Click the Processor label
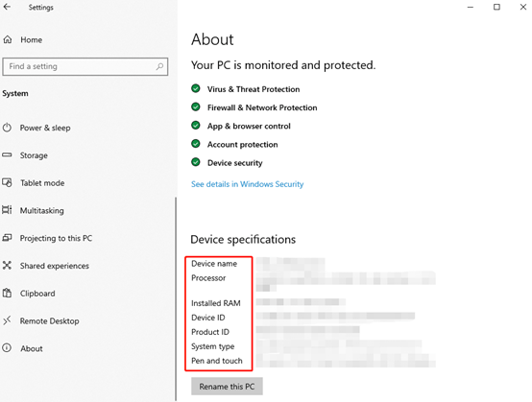The height and width of the screenshot is (402, 532). pos(208,278)
